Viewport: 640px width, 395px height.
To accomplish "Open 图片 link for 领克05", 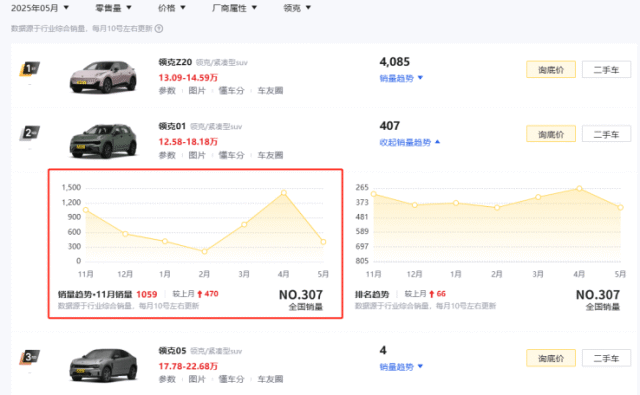I will (197, 379).
